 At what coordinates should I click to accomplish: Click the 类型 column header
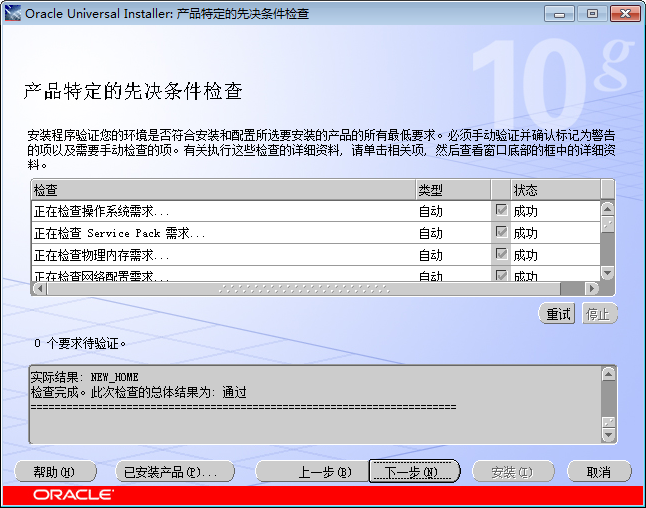pyautogui.click(x=453, y=190)
